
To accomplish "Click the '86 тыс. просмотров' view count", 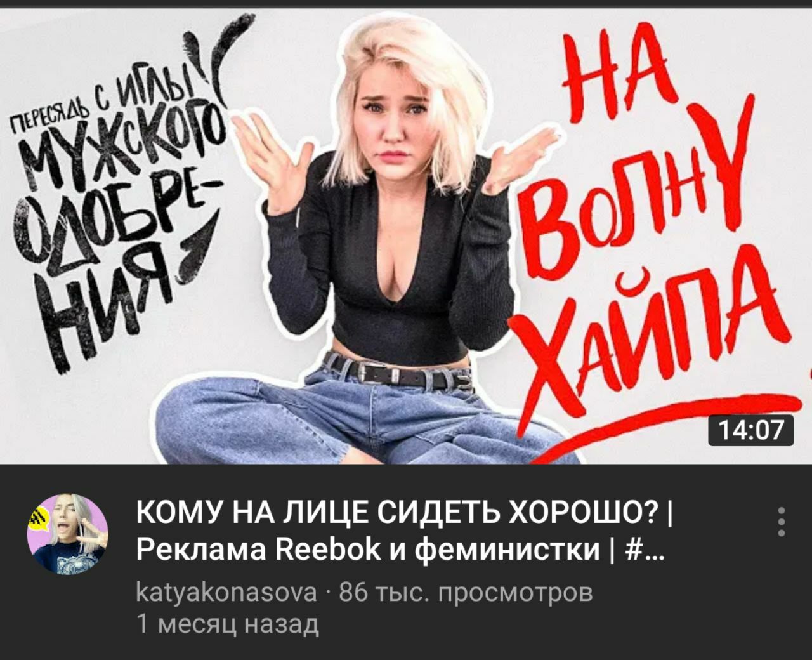I will 466,592.
